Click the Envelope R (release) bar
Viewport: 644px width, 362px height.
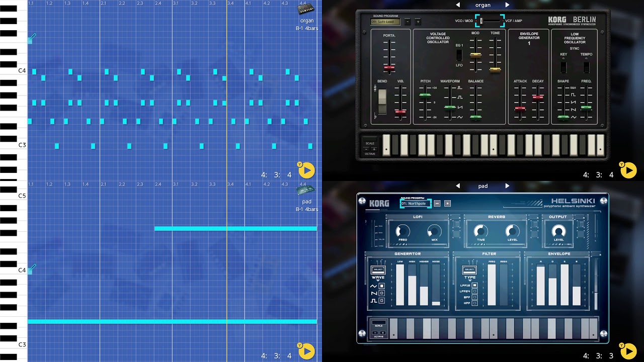pos(577,285)
